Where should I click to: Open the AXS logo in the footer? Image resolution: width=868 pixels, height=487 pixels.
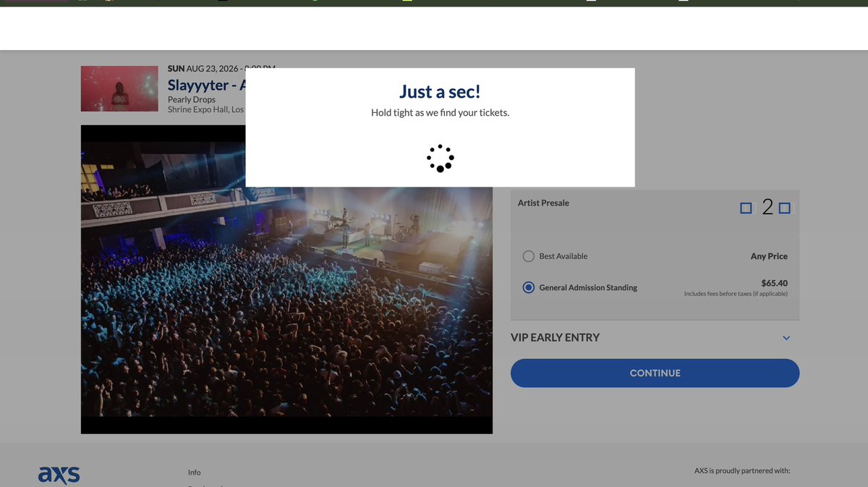tap(59, 475)
